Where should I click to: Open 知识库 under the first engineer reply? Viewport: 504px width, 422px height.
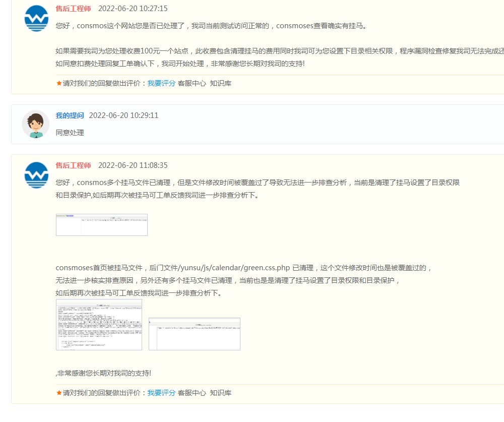[x=221, y=83]
